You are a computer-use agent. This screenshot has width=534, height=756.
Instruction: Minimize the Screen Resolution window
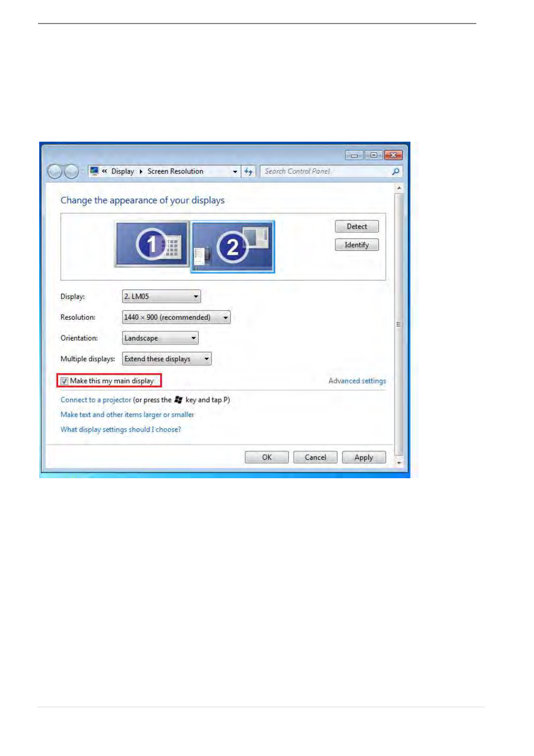coord(354,155)
